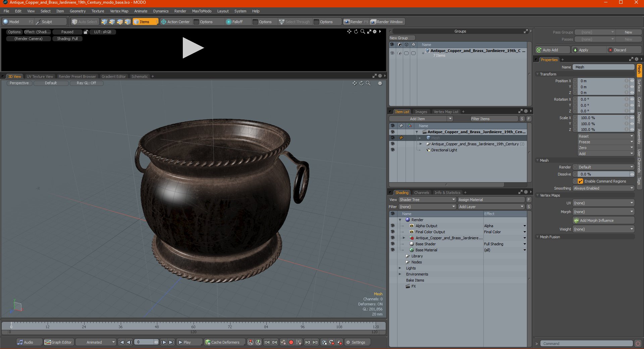644x349 pixels.
Task: Open the Geometry menu
Action: tap(77, 11)
